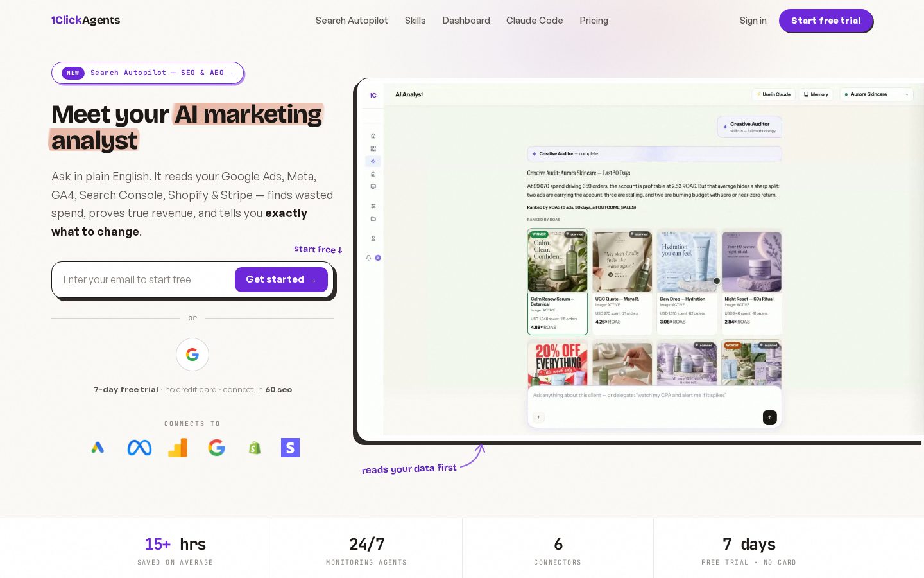
Task: Sign up with the Google icon button
Action: (193, 355)
